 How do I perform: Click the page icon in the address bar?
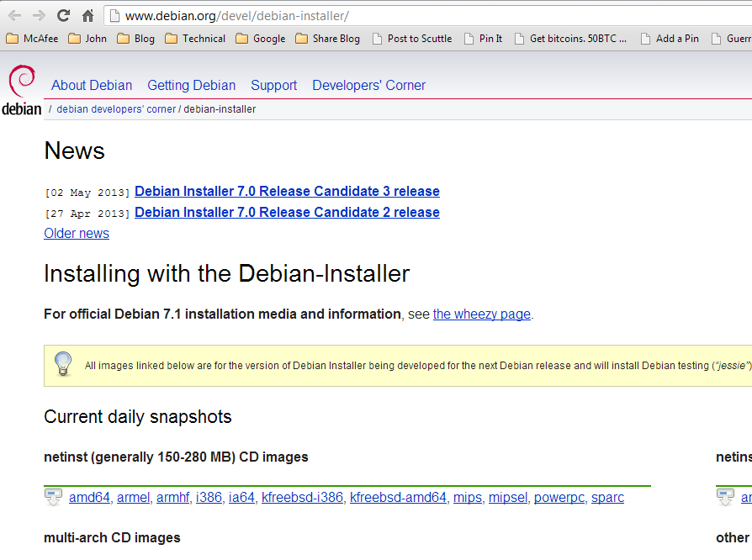click(114, 16)
